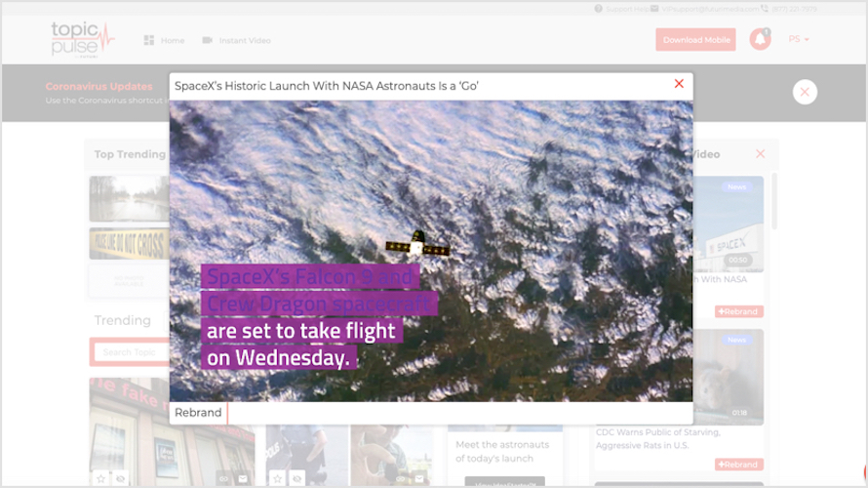Open the CDC rats video thumbnail

pyautogui.click(x=728, y=377)
